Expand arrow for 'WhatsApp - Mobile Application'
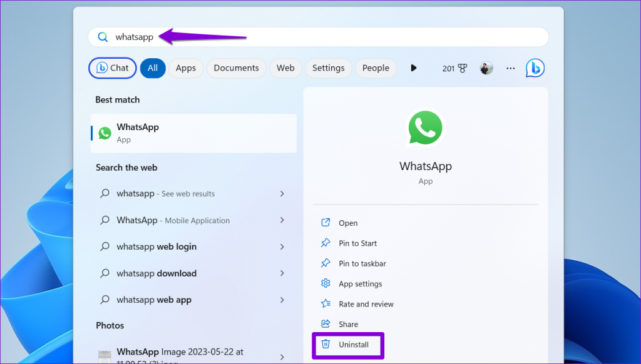Viewport: 641px width, 364px height. [x=282, y=220]
